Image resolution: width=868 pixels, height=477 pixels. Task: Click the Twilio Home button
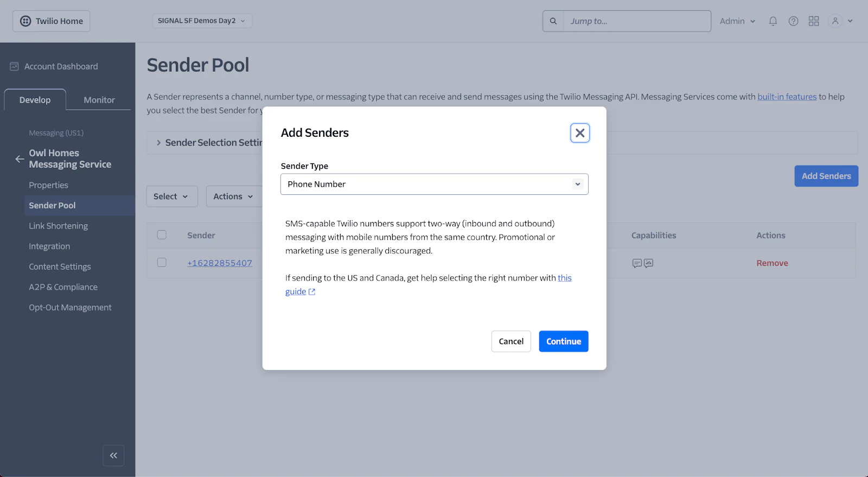pos(52,21)
